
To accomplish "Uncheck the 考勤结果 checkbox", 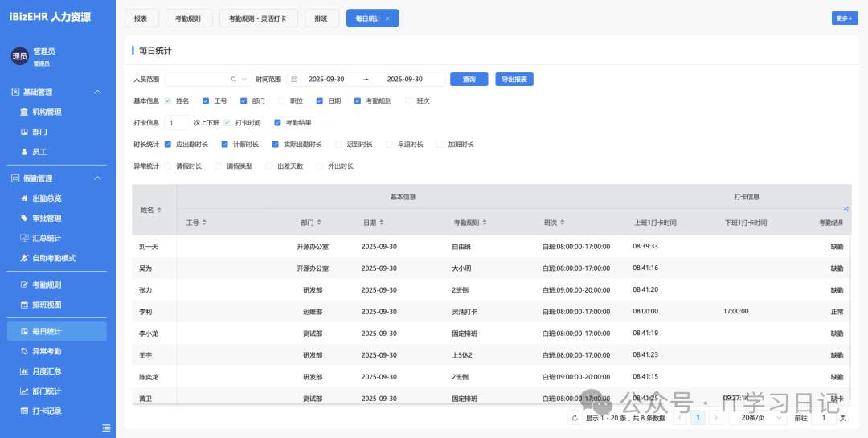I will tap(277, 123).
